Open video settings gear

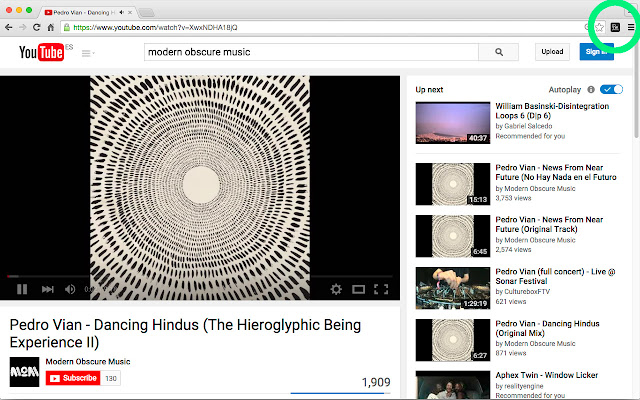pyautogui.click(x=336, y=289)
